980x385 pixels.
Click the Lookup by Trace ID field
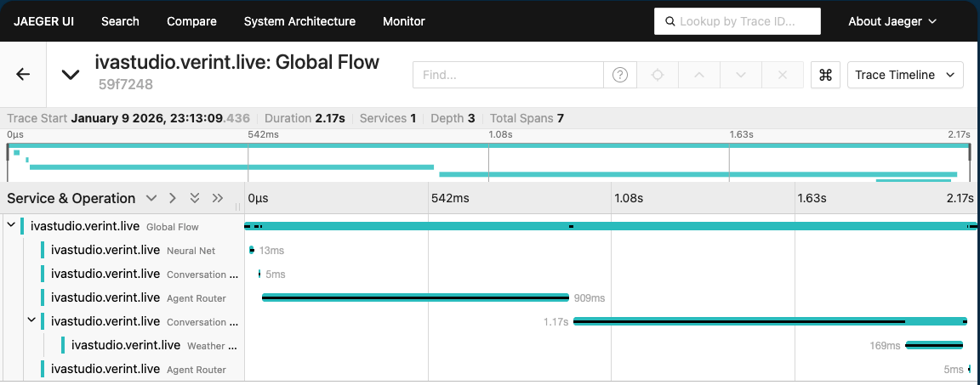[737, 21]
